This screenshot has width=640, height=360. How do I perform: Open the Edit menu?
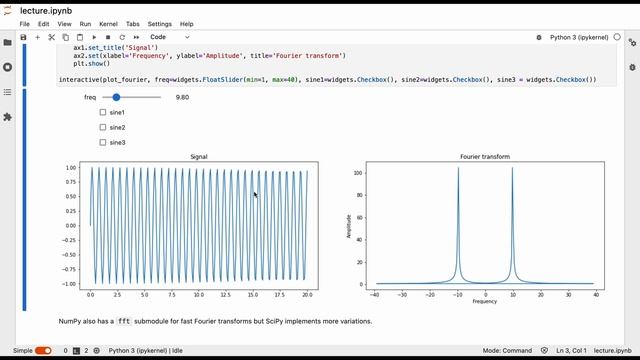coord(43,24)
